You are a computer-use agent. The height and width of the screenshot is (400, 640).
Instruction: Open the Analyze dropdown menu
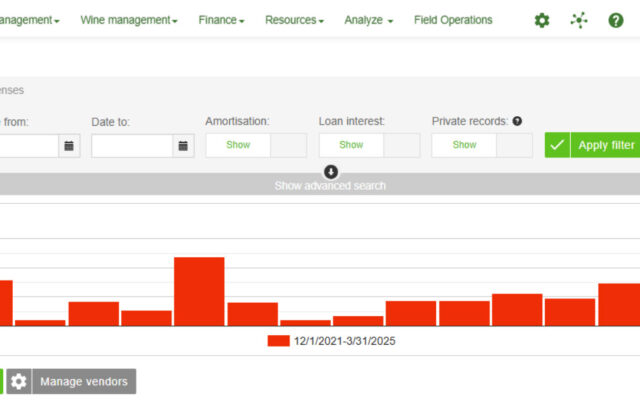(369, 20)
